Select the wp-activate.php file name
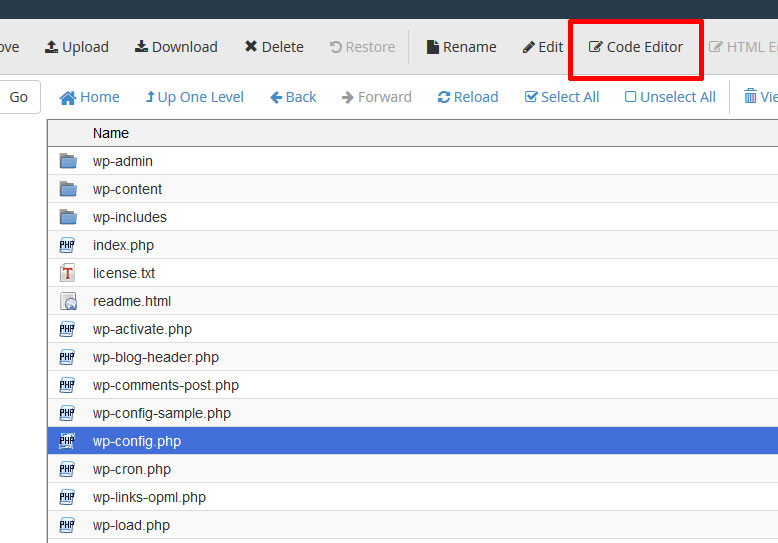 142,329
